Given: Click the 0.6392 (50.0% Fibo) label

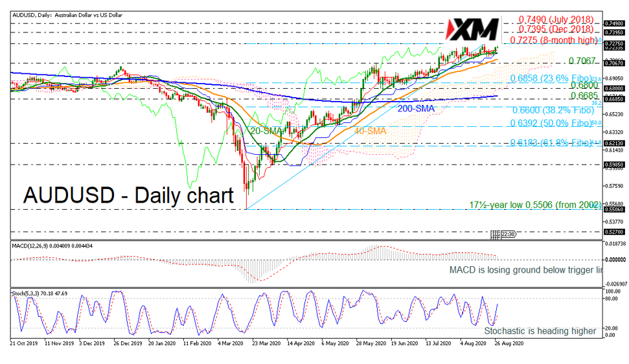Looking at the screenshot, I should (x=551, y=123).
